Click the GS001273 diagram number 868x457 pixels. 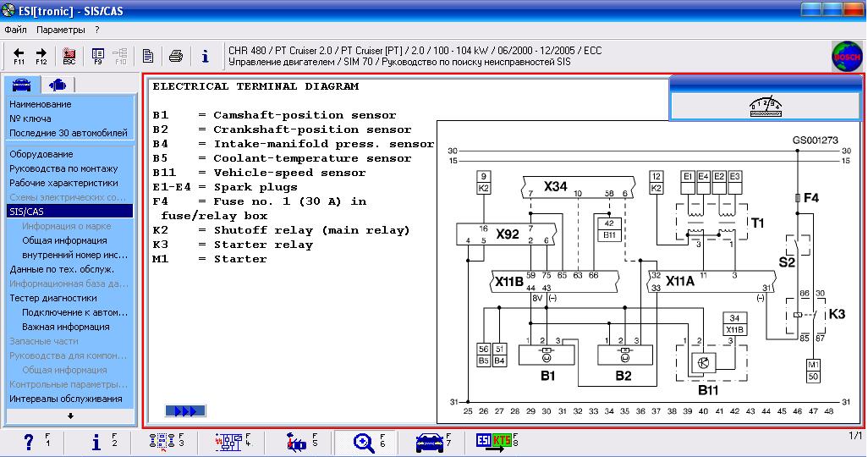815,140
